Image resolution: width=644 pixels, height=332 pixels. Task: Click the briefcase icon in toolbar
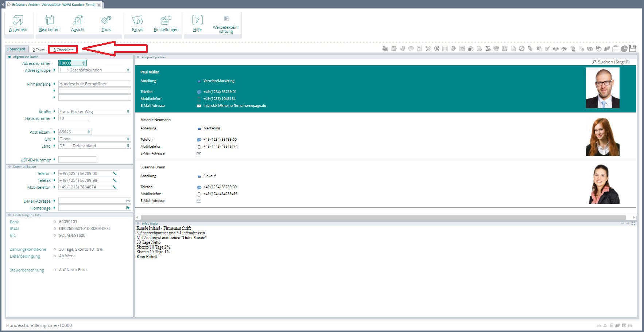tap(616, 49)
